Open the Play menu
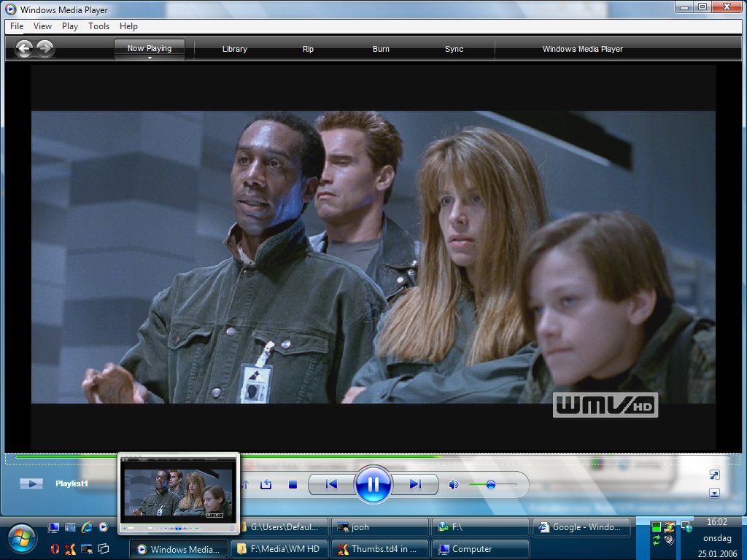This screenshot has width=747, height=560. [69, 26]
